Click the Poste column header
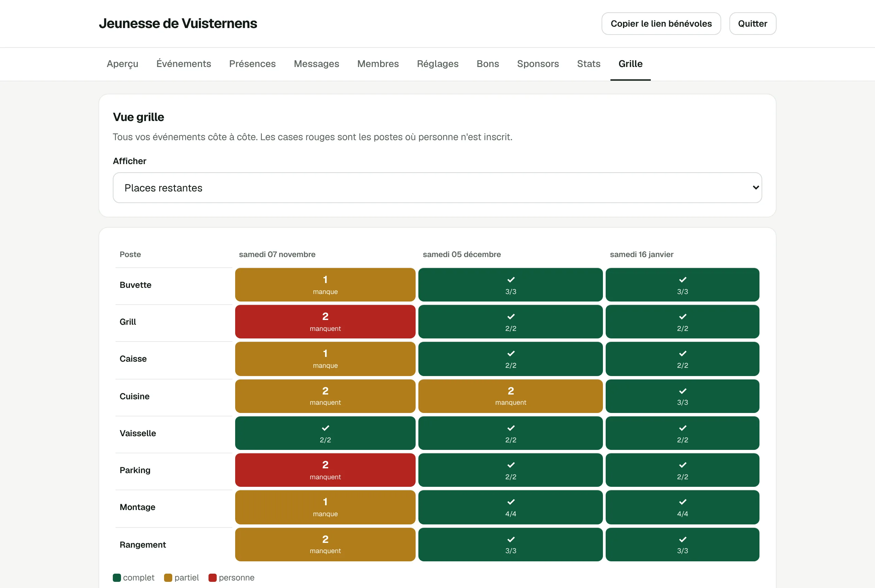 (x=130, y=254)
